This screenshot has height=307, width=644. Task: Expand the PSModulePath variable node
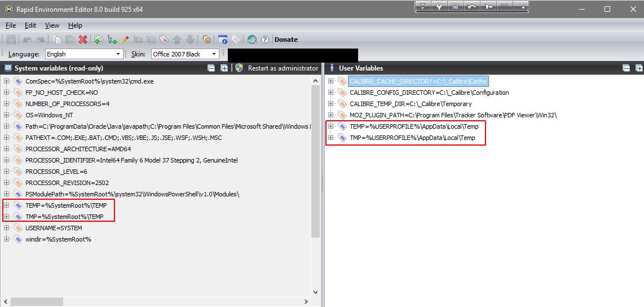pyautogui.click(x=6, y=194)
